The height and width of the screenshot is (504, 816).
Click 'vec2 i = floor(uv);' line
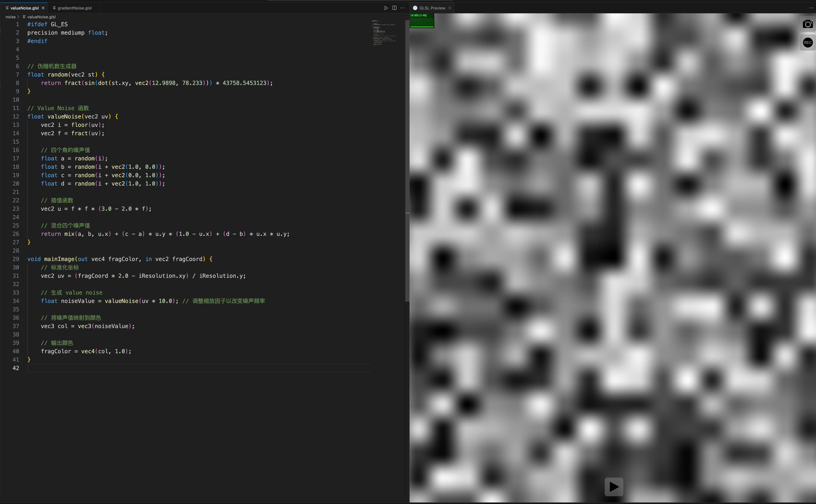coord(72,125)
